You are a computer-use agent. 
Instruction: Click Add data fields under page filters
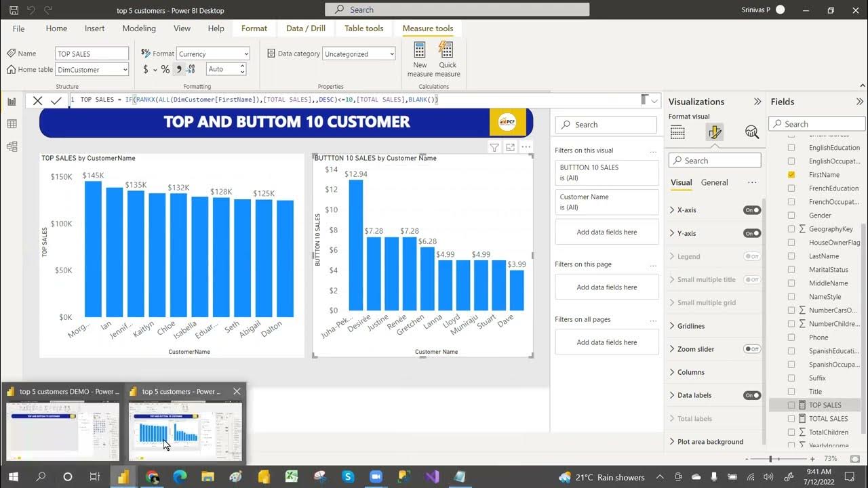[607, 287]
